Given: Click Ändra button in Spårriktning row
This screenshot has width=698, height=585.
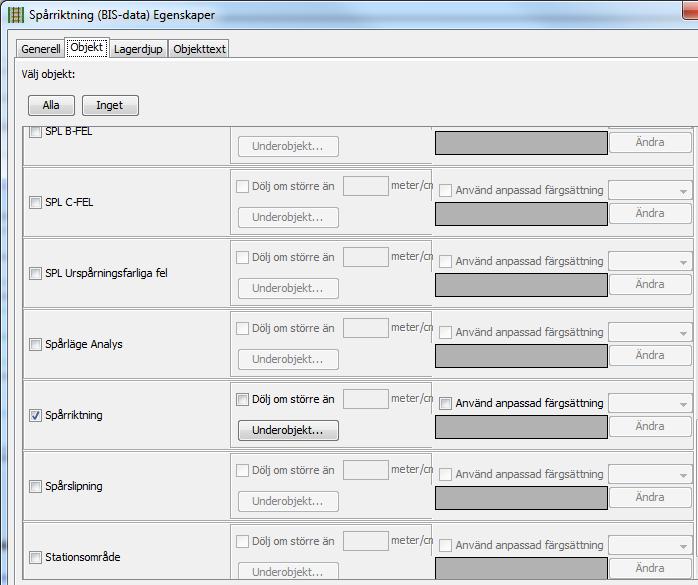Looking at the screenshot, I should [x=650, y=427].
